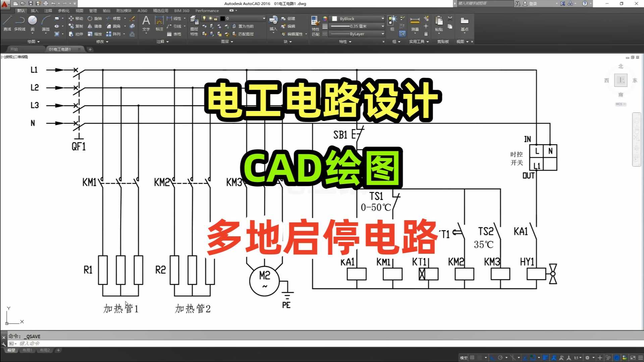Switch to the 管理 (Manage) ribbon tab

93,11
